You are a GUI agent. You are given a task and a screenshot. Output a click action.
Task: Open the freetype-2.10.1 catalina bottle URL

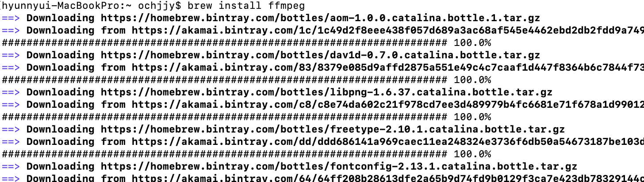coord(333,129)
